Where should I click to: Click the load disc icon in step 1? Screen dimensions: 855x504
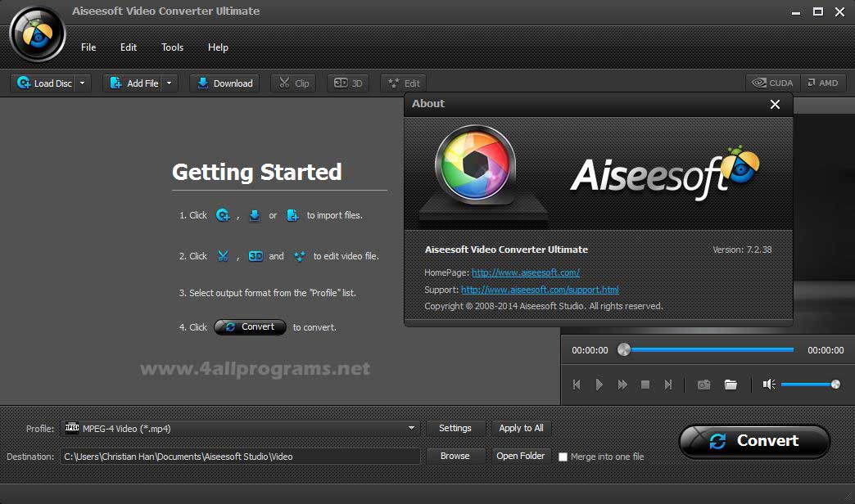pos(223,215)
